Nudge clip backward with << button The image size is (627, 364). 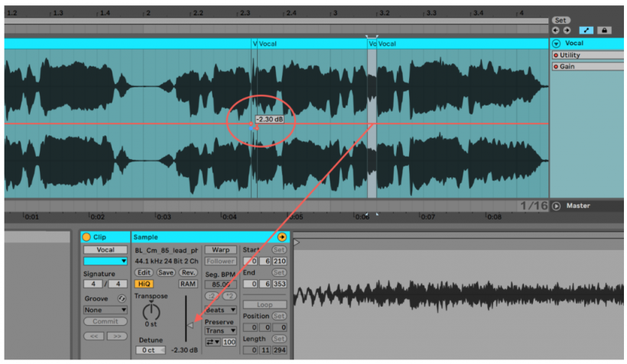(x=93, y=336)
